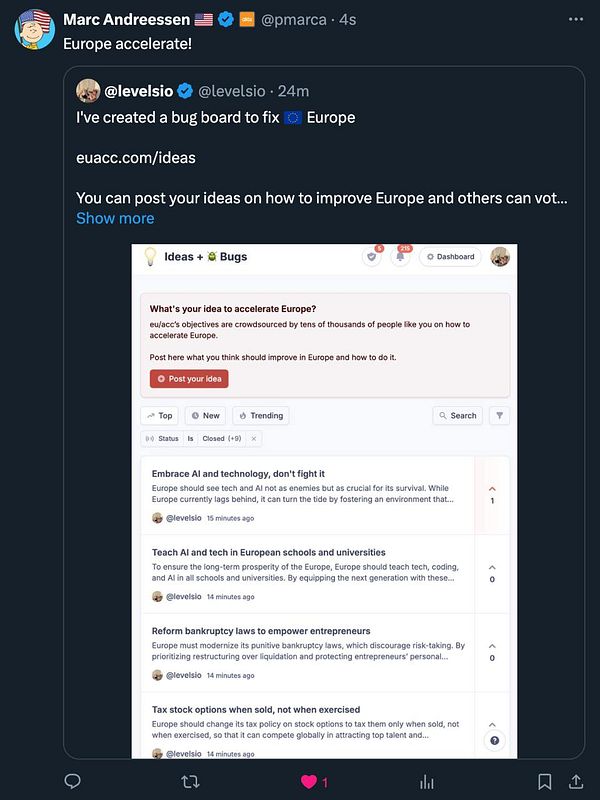
Task: Unlike the tweet via pink heart
Action: 309,782
